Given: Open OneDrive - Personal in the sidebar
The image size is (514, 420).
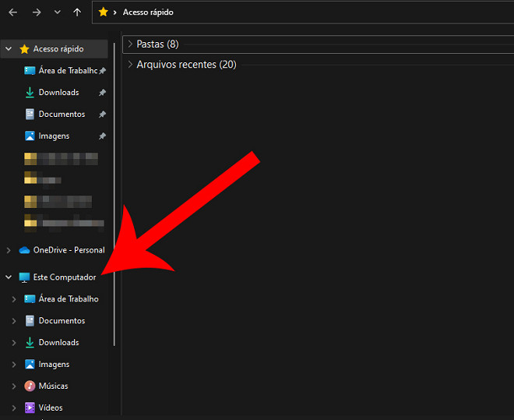Looking at the screenshot, I should (x=69, y=250).
